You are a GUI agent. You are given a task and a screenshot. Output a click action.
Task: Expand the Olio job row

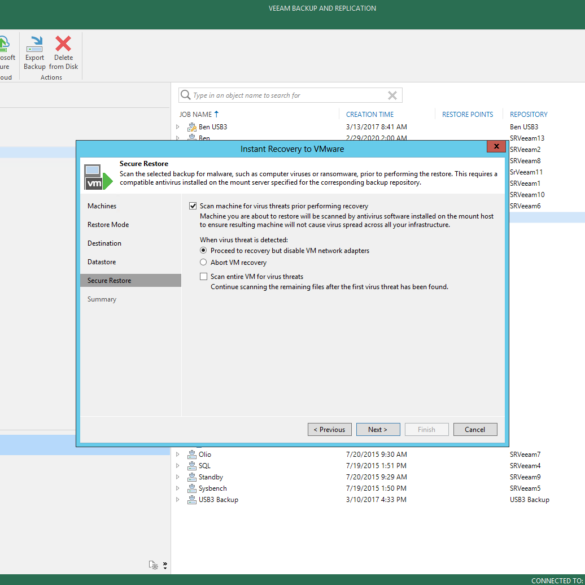[178, 454]
